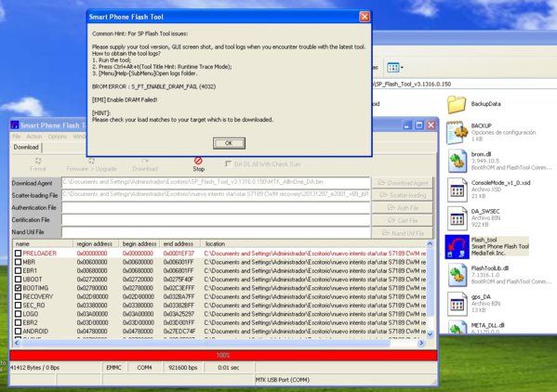The image size is (557, 392).
Task: Click the Auth File button
Action: (403, 208)
